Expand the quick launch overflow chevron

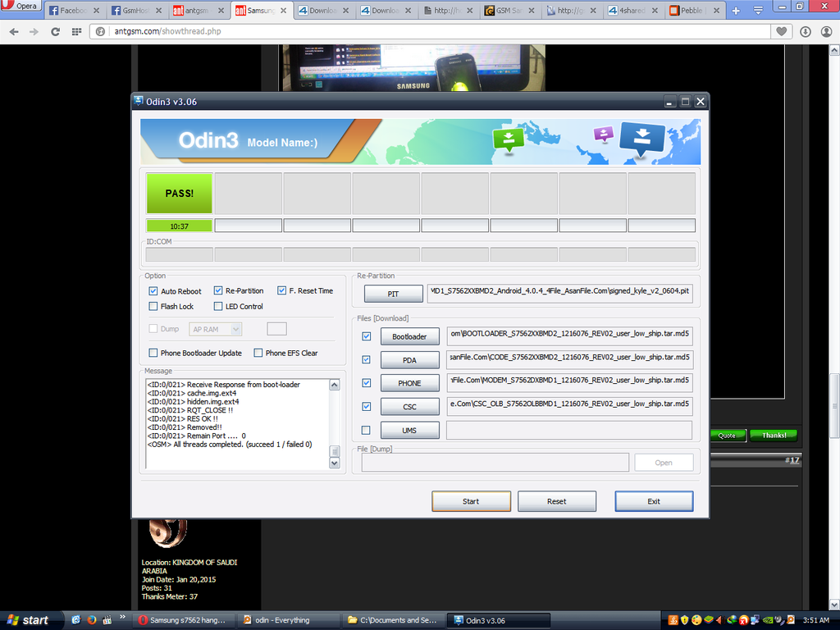[x=123, y=617]
